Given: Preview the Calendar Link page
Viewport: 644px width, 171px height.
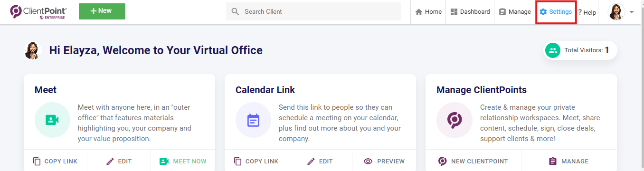Looking at the screenshot, I should click(x=384, y=161).
